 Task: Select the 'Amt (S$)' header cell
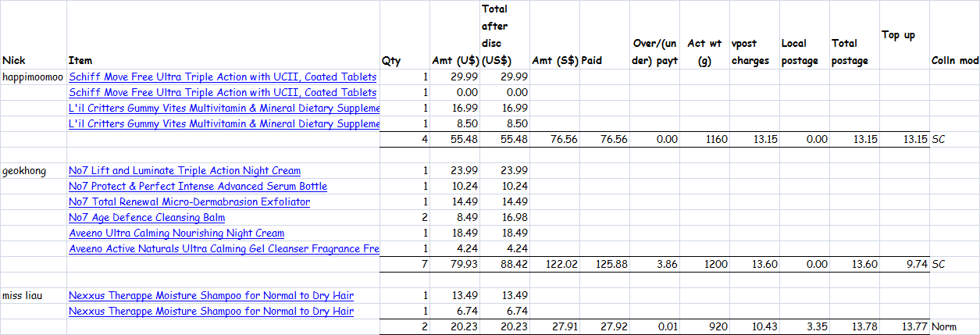(x=554, y=35)
